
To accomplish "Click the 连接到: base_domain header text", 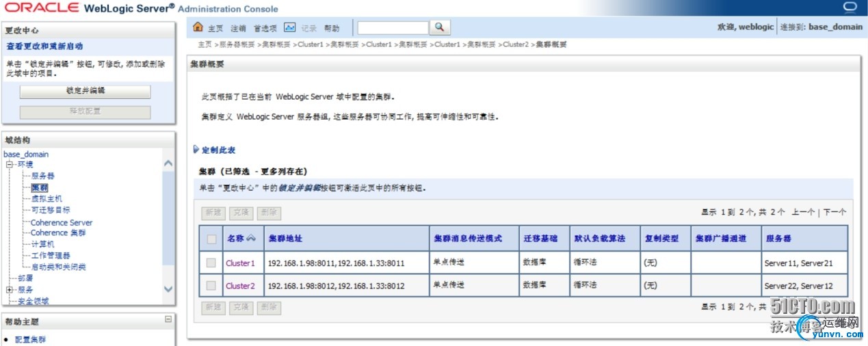I will click(x=823, y=27).
